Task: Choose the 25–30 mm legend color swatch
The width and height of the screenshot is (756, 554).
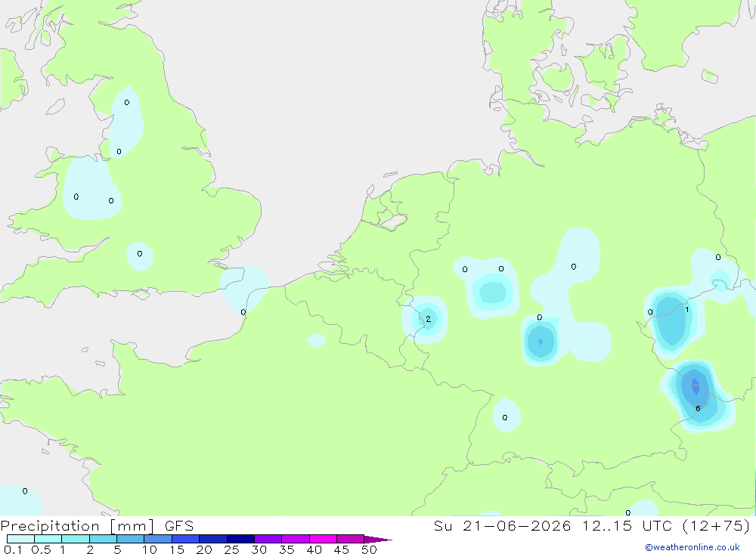Action: [x=240, y=539]
